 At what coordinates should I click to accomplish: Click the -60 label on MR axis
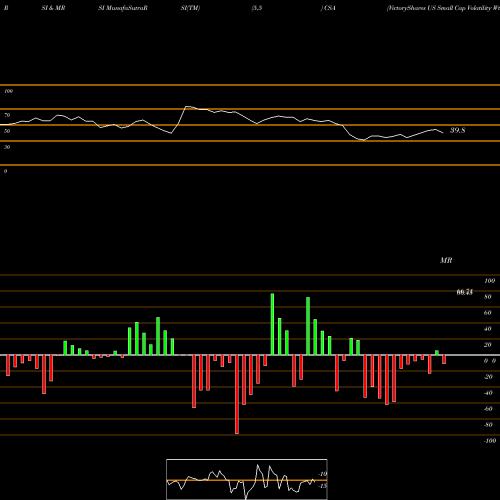coord(488,409)
